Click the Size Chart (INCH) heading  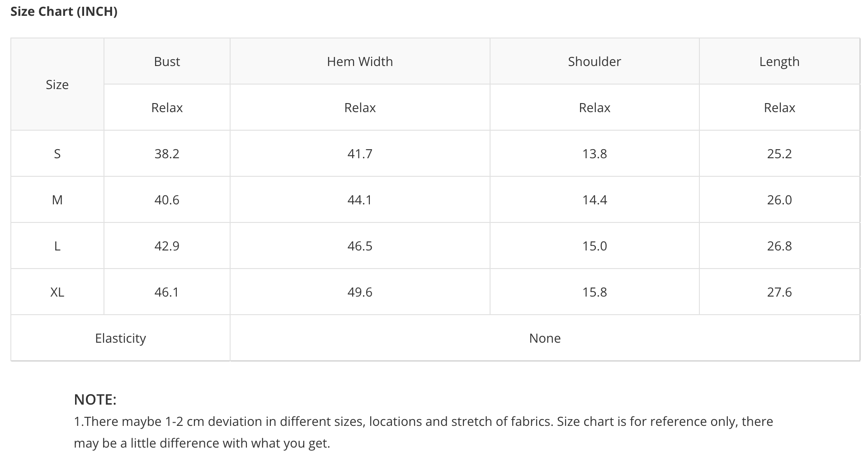coord(64,11)
